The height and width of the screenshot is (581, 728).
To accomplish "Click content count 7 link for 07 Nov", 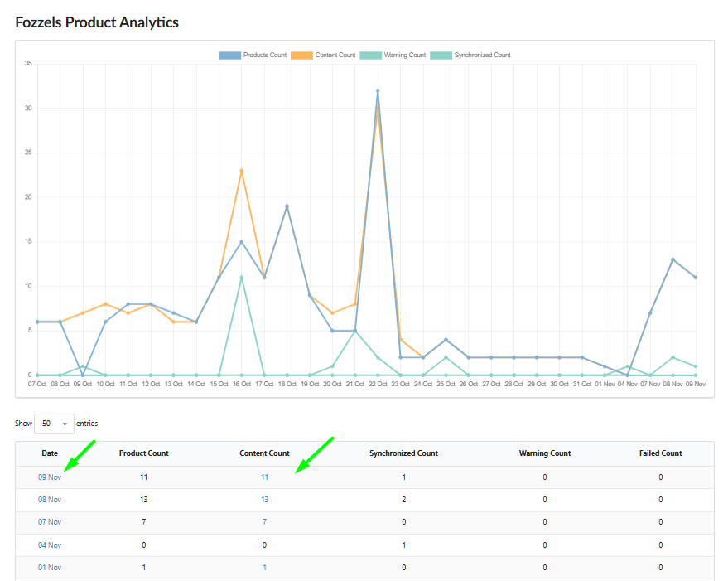I will point(265,522).
